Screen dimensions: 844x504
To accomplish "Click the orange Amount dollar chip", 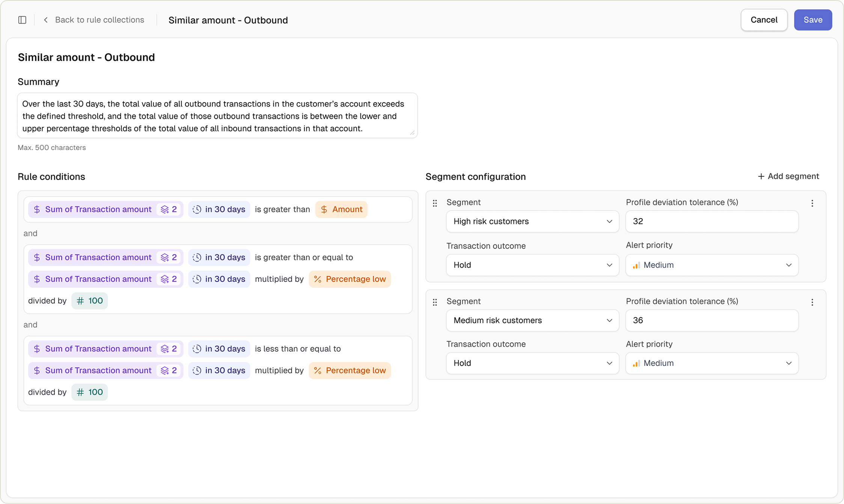I will (x=341, y=209).
